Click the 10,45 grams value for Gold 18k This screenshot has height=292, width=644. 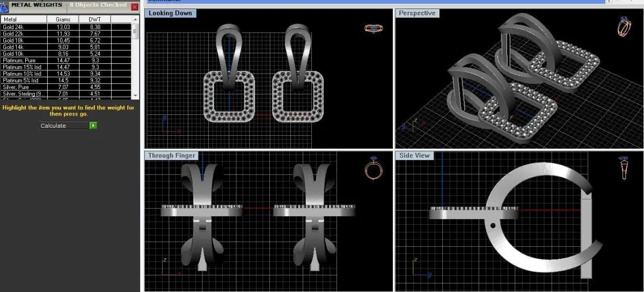tap(63, 40)
